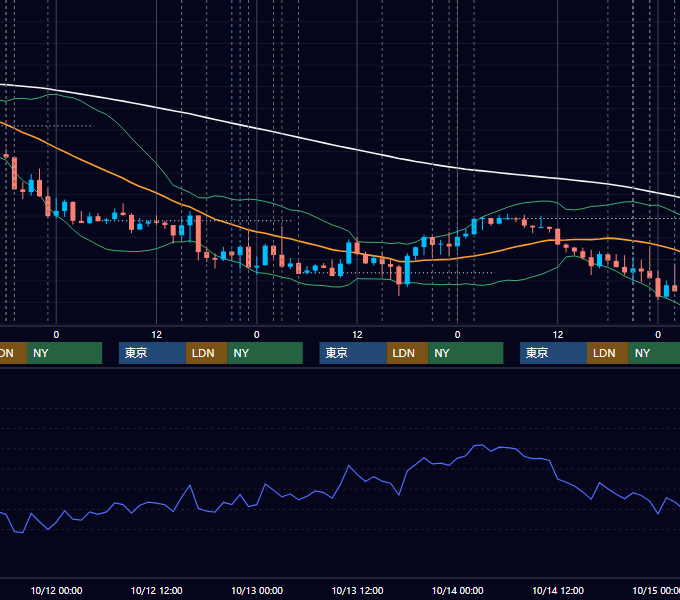
Task: Click the 10/14 00:00 date label
Action: coord(458,590)
